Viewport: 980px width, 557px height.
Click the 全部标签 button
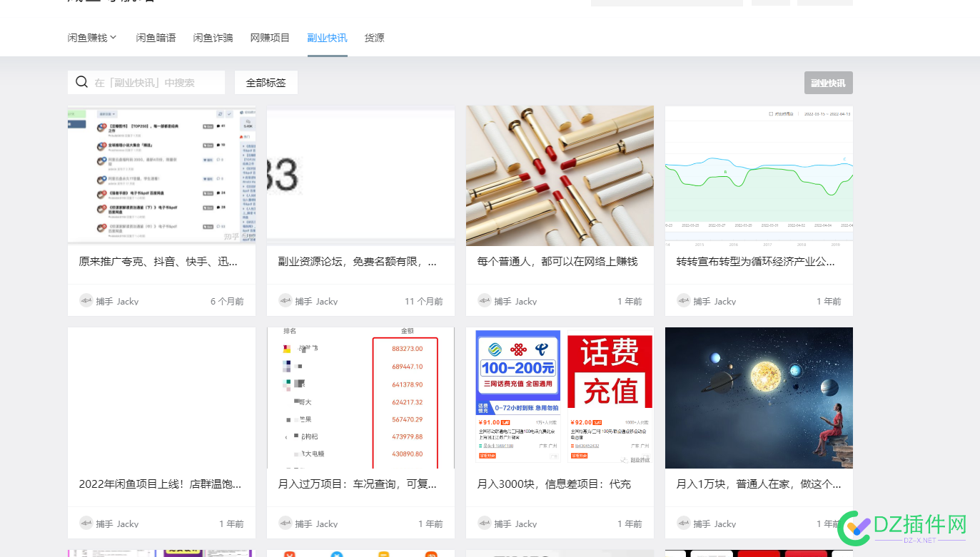pyautogui.click(x=266, y=83)
